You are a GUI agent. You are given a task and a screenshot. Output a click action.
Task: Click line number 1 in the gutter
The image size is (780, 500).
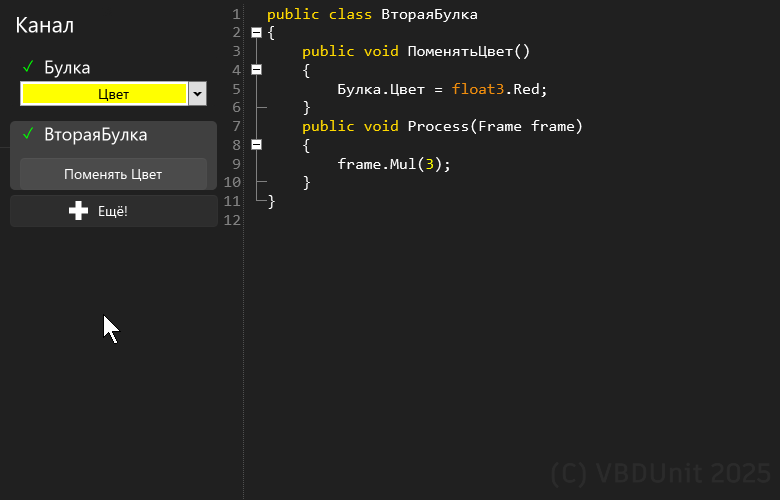click(236, 14)
